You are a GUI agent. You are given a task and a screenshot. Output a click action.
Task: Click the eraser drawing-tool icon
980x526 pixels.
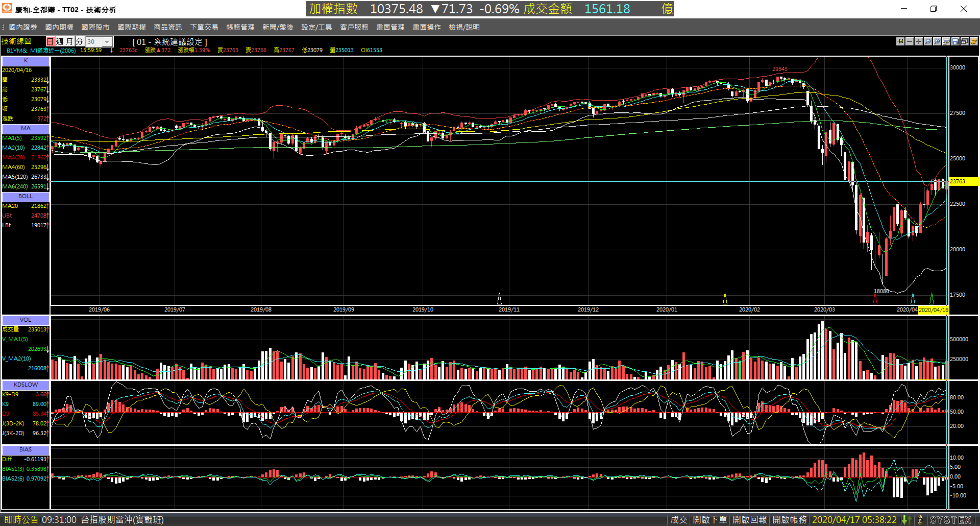(x=946, y=41)
